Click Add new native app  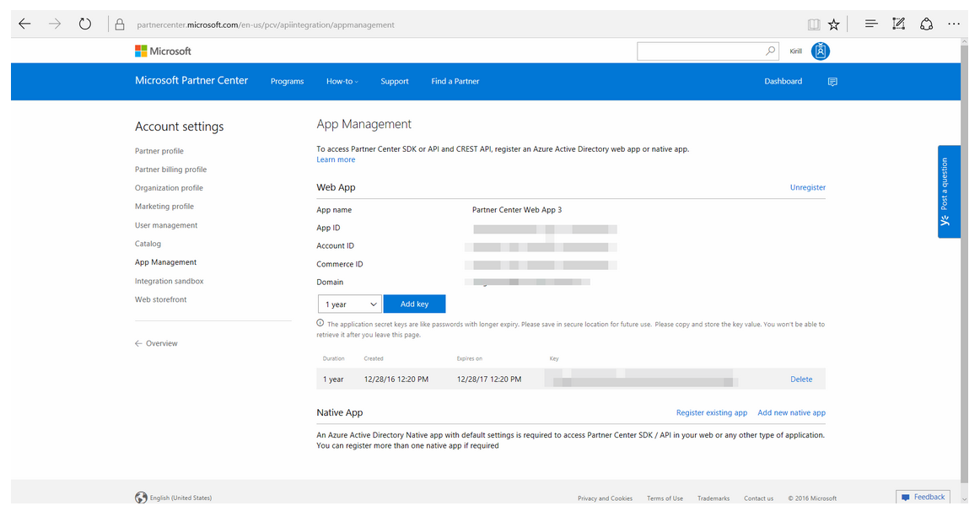pyautogui.click(x=791, y=412)
